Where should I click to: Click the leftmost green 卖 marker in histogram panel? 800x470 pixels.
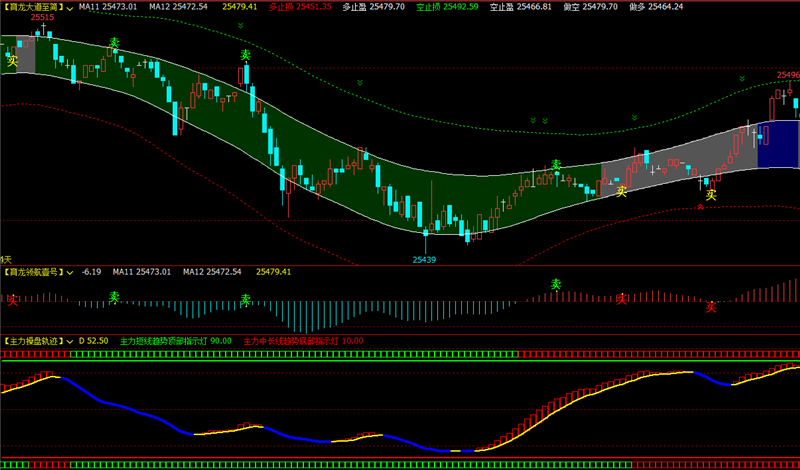[114, 296]
